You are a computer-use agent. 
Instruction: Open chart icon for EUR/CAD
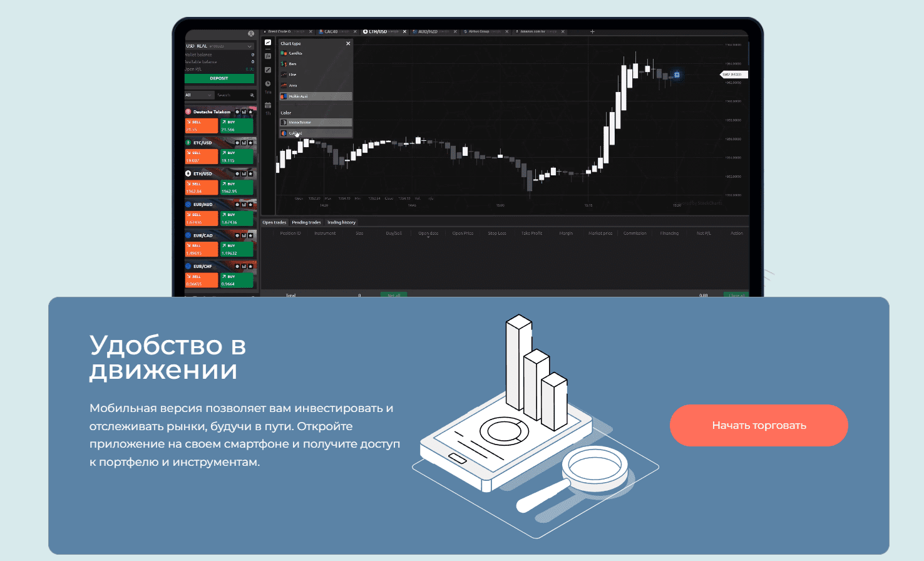244,235
